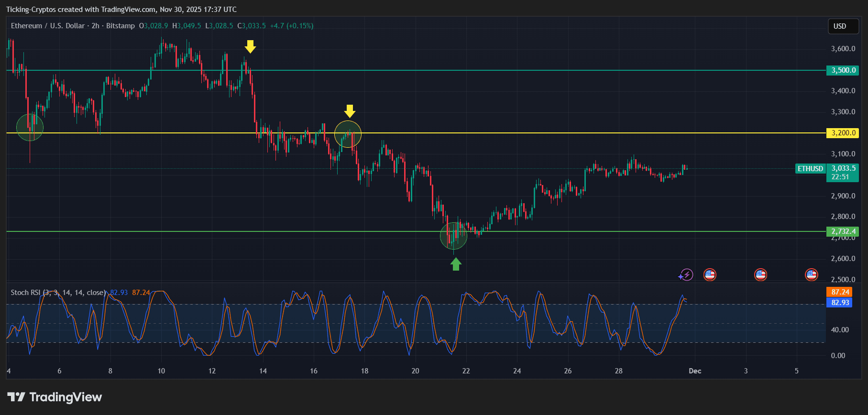Click the low value 3,028.5 in the legend

(x=221, y=26)
